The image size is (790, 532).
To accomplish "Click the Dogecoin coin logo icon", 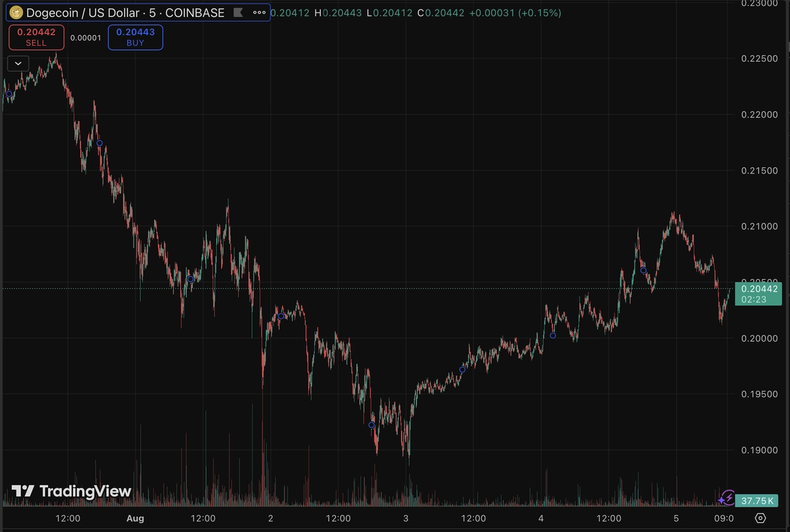I will point(14,13).
